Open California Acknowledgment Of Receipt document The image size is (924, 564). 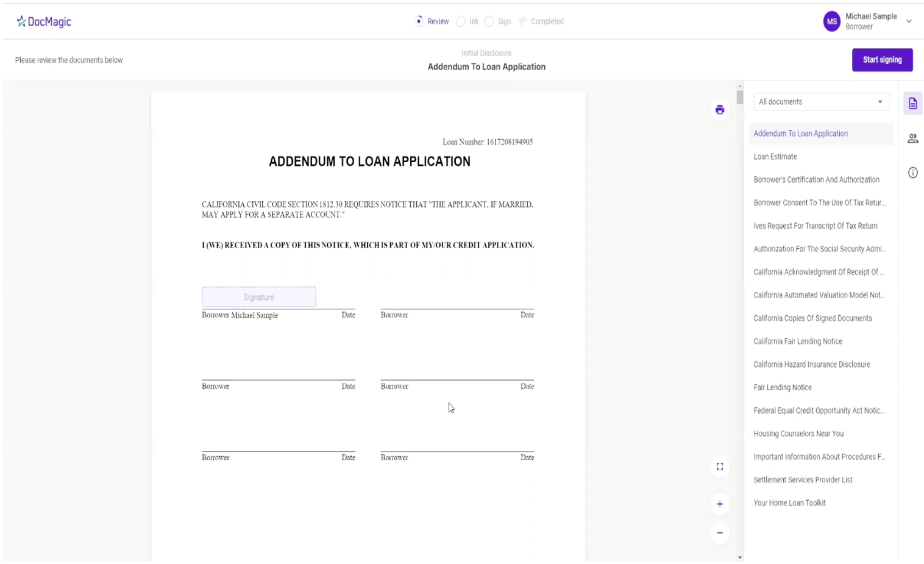click(x=821, y=273)
